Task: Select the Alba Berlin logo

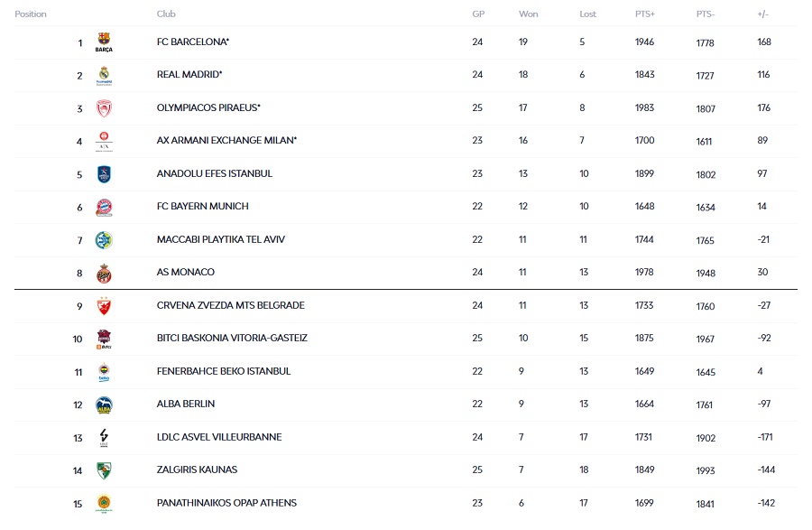Action: pyautogui.click(x=104, y=404)
